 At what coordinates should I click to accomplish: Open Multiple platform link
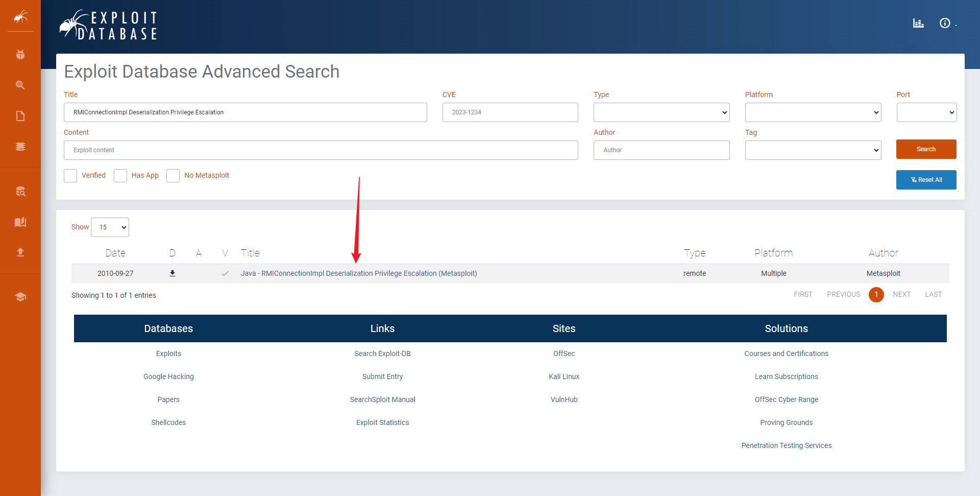pos(773,273)
